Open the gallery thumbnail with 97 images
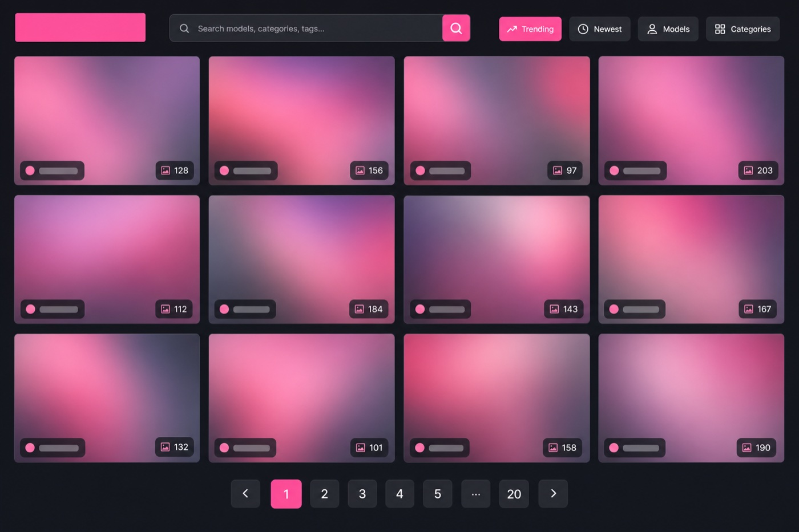Image resolution: width=799 pixels, height=532 pixels. point(497,120)
